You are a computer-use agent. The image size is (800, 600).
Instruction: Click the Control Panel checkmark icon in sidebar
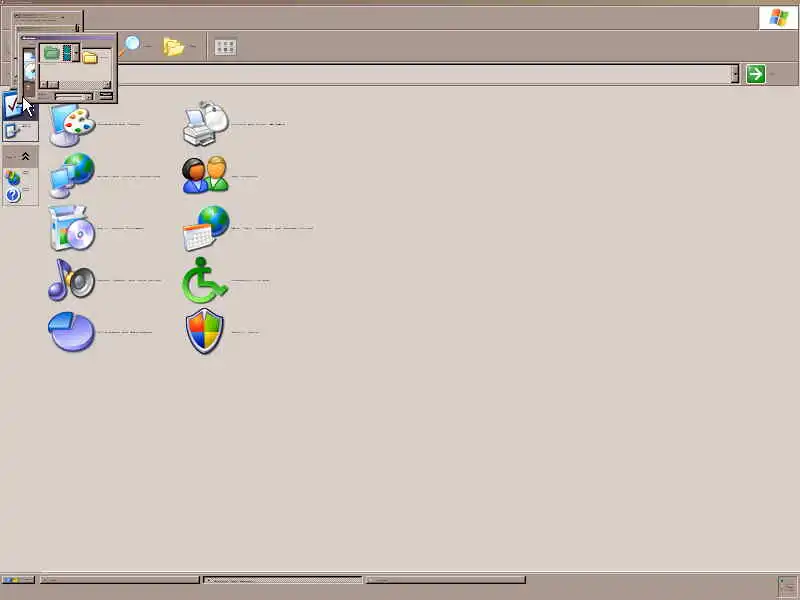[x=11, y=106]
